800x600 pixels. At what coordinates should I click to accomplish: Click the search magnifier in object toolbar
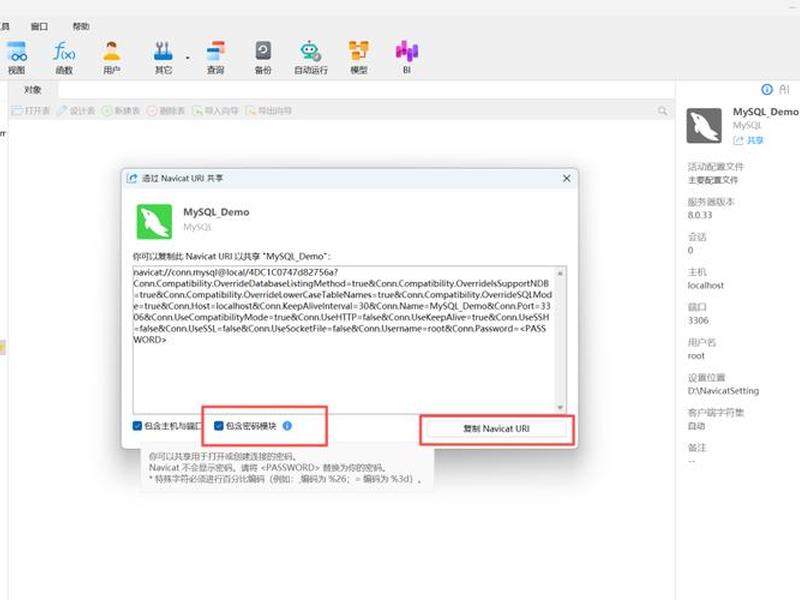[x=662, y=111]
